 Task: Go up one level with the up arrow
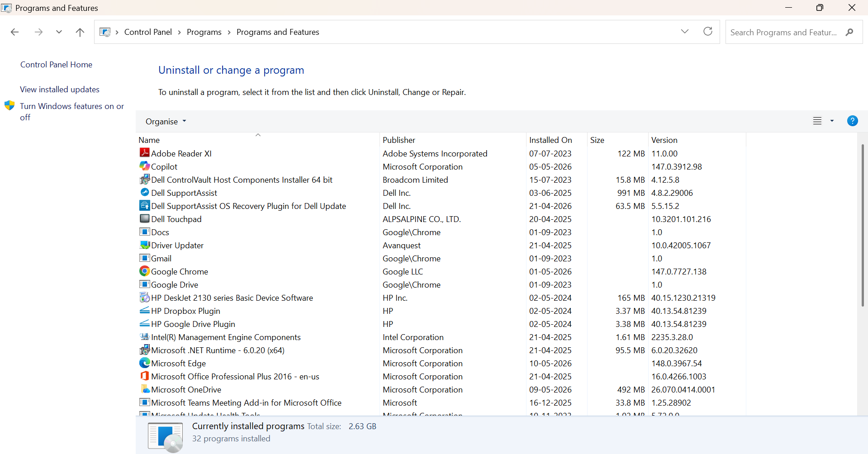pos(80,32)
